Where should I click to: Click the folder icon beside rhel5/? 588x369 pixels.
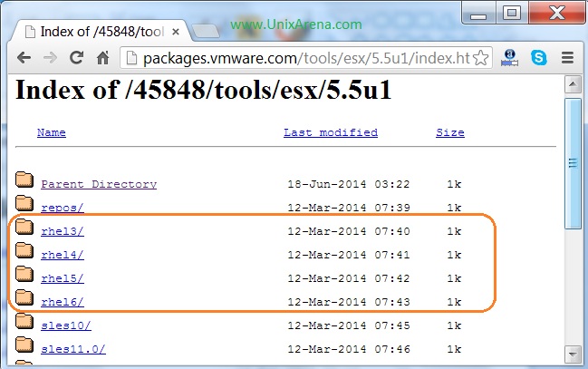click(x=24, y=274)
